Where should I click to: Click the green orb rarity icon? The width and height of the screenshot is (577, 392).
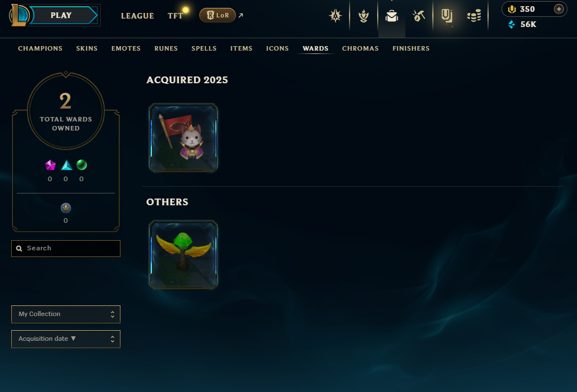coord(82,165)
